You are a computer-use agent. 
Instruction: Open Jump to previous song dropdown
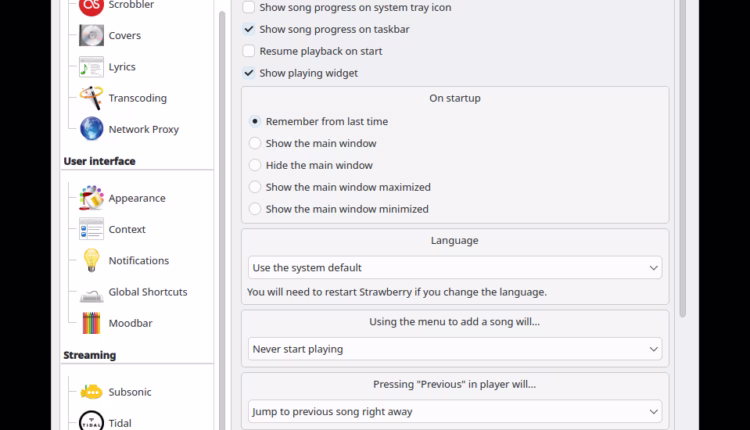pyautogui.click(x=454, y=411)
